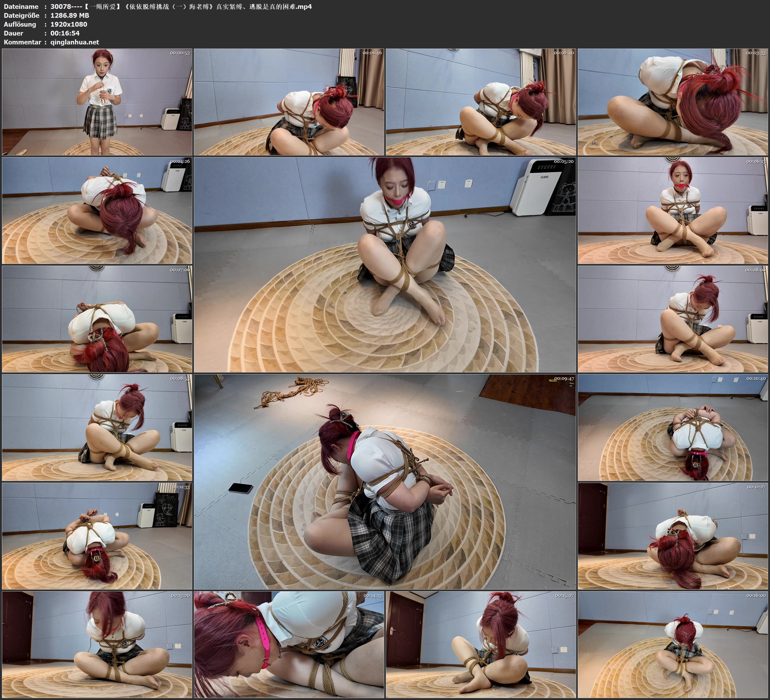
Task: Open the frame stamped 00:06:13
Action: 673,210
